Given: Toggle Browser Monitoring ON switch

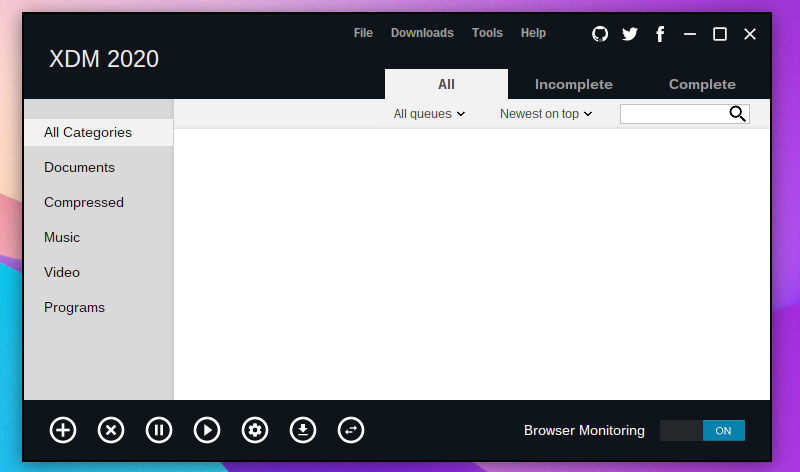Looking at the screenshot, I should (702, 431).
